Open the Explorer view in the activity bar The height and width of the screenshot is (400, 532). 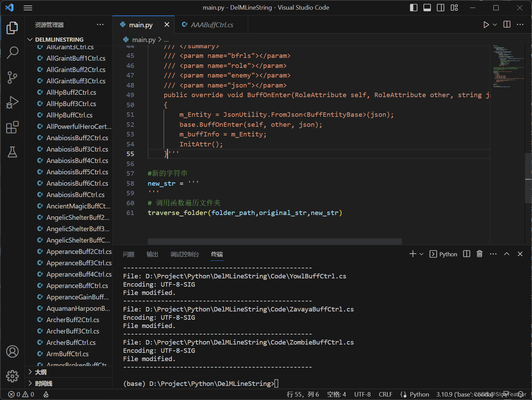point(12,28)
